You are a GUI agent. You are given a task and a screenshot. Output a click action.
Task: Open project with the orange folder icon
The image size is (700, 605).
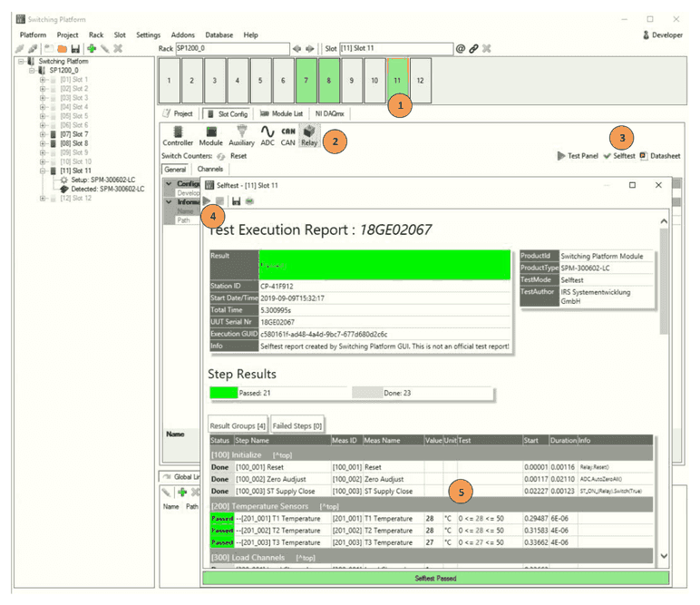[x=62, y=49]
